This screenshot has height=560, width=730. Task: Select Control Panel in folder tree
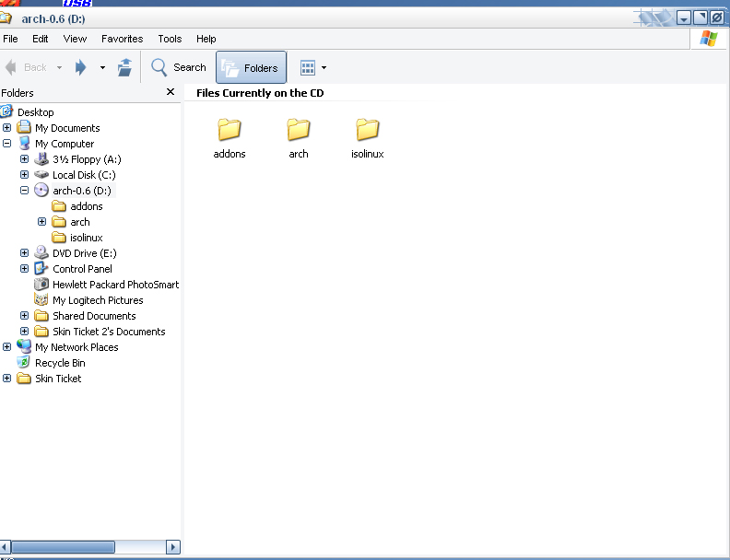pos(82,269)
